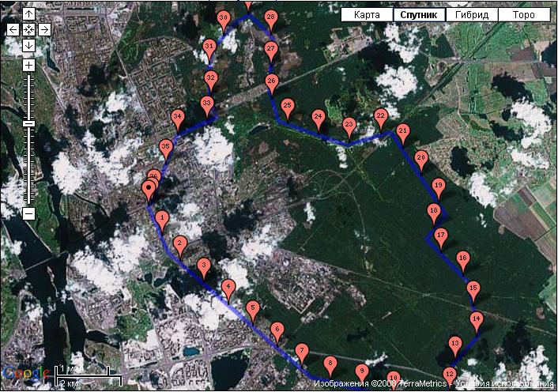The height and width of the screenshot is (392, 558).
Task: Pan the map right with arrow button
Action: coord(43,29)
